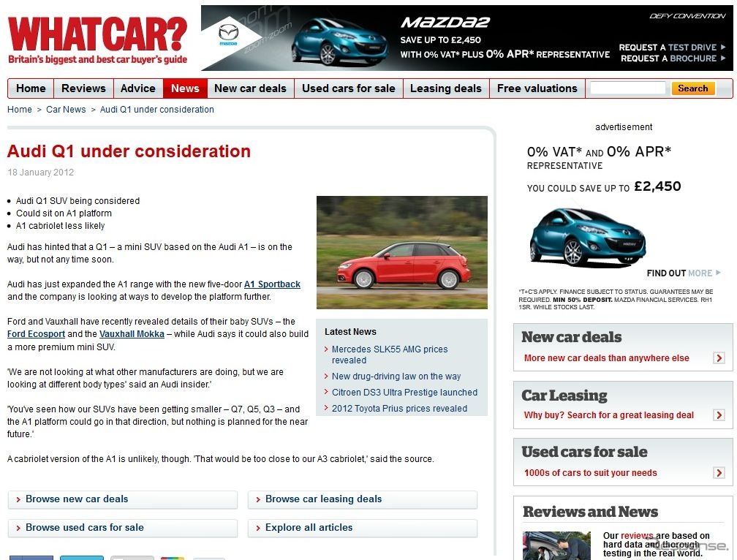The height and width of the screenshot is (560, 737).
Task: Click arrow icon in Car Leasing box
Action: [x=719, y=415]
